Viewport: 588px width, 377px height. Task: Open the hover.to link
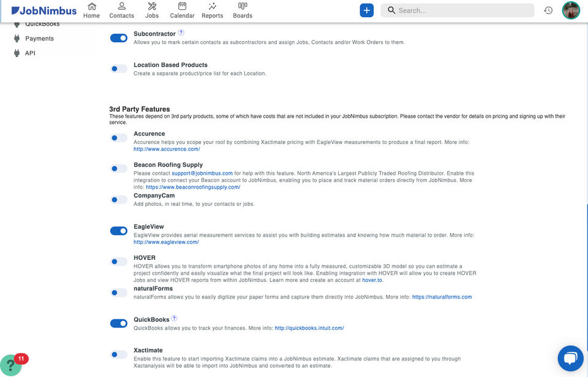tap(372, 280)
